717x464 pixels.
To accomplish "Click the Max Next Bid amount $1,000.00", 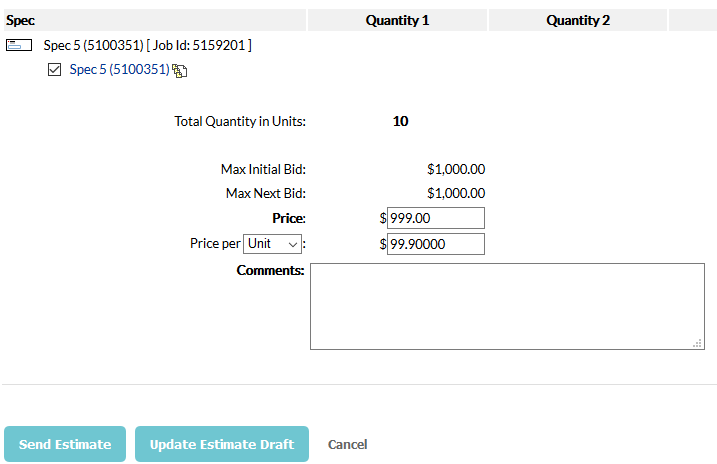I will point(456,193).
